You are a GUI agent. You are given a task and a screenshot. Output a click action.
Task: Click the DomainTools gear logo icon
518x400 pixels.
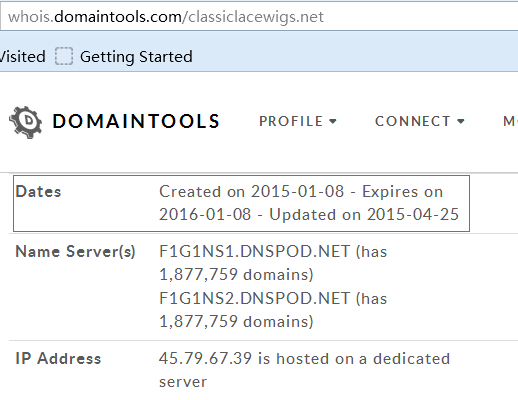pyautogui.click(x=26, y=122)
